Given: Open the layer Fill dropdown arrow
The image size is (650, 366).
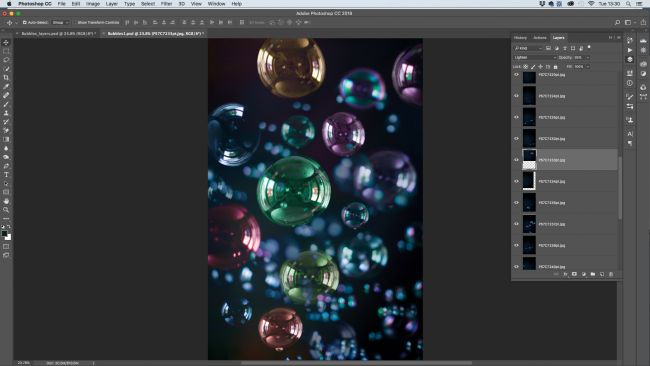Looking at the screenshot, I should pyautogui.click(x=588, y=67).
